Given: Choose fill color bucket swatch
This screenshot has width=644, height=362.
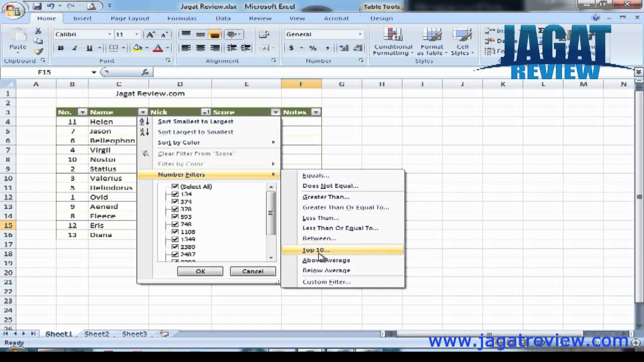Looking at the screenshot, I should [136, 48].
